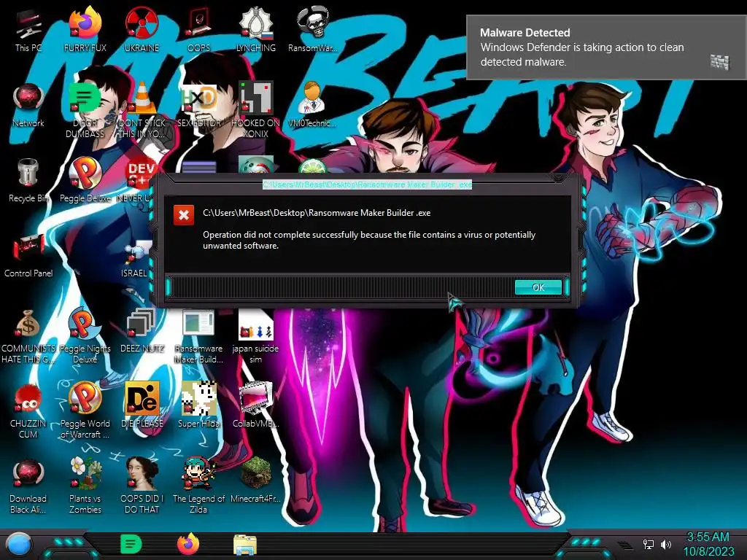Open the Start orb on taskbar
Image resolution: width=747 pixels, height=560 pixels.
(x=19, y=544)
